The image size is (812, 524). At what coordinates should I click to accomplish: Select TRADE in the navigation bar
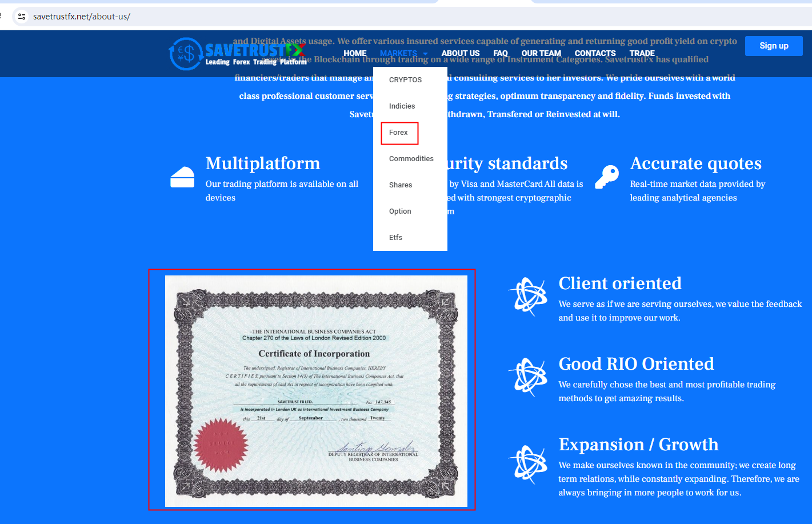pos(642,53)
